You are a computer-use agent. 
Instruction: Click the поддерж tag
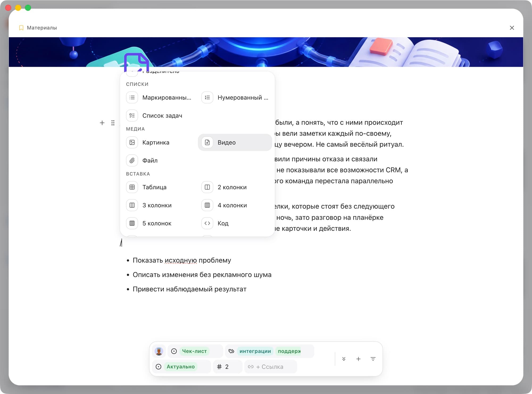pyautogui.click(x=289, y=351)
